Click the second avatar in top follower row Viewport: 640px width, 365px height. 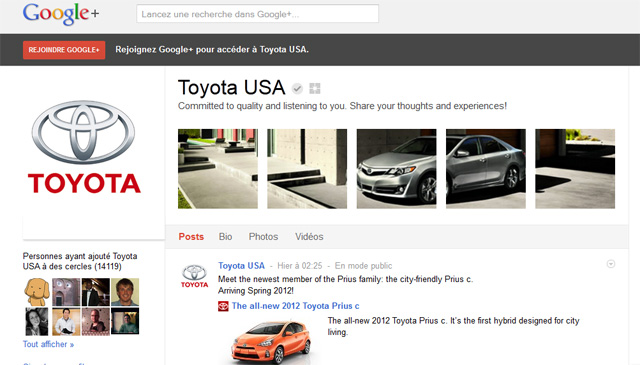[66, 292]
